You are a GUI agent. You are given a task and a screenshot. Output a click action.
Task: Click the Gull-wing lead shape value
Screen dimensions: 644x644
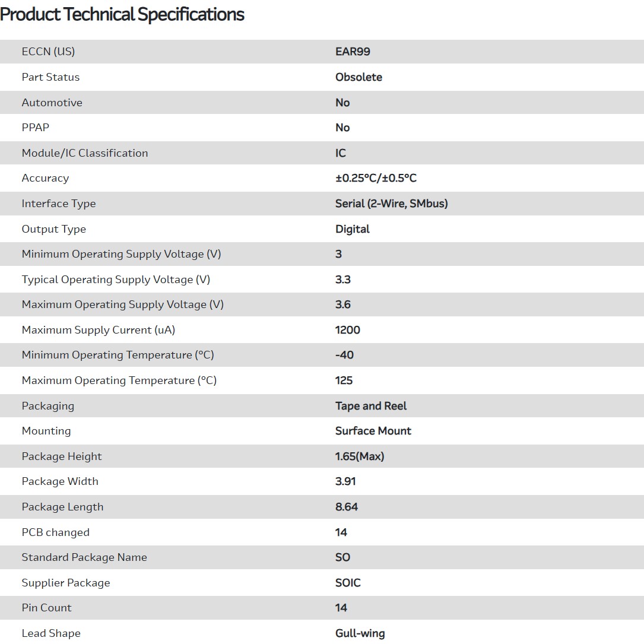[360, 633]
